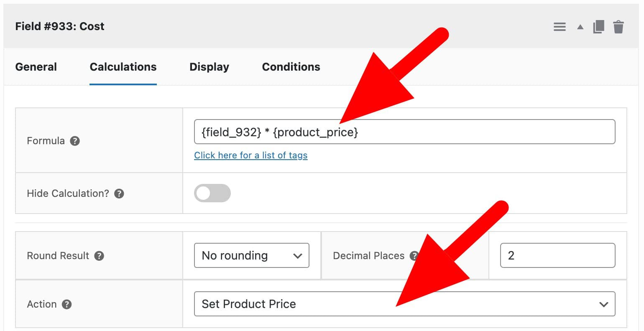
Task: Collapse the Cost field using the up arrow
Action: tap(580, 26)
